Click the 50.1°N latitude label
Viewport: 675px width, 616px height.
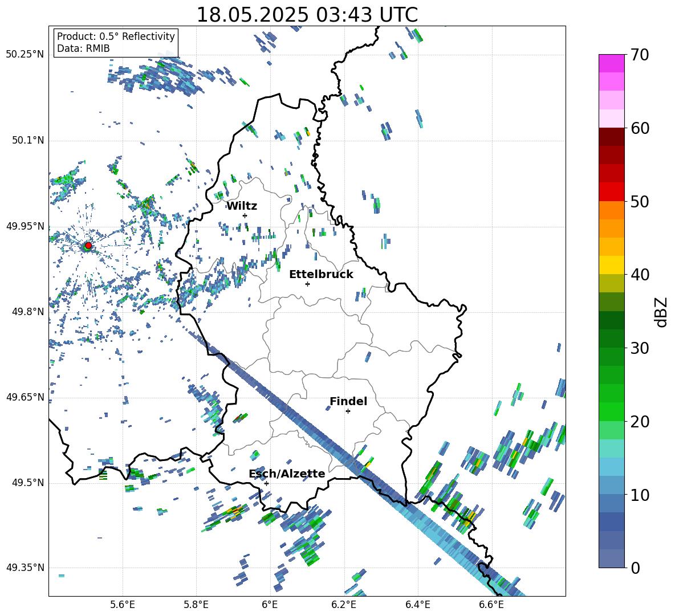[x=27, y=140]
